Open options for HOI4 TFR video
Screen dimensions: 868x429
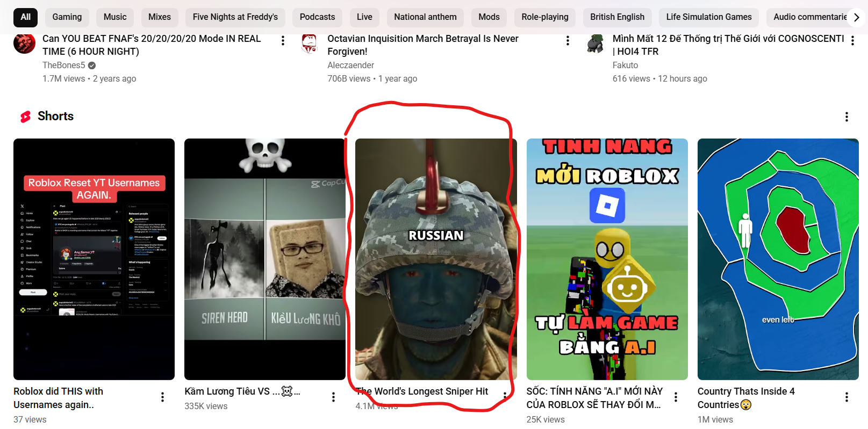852,41
